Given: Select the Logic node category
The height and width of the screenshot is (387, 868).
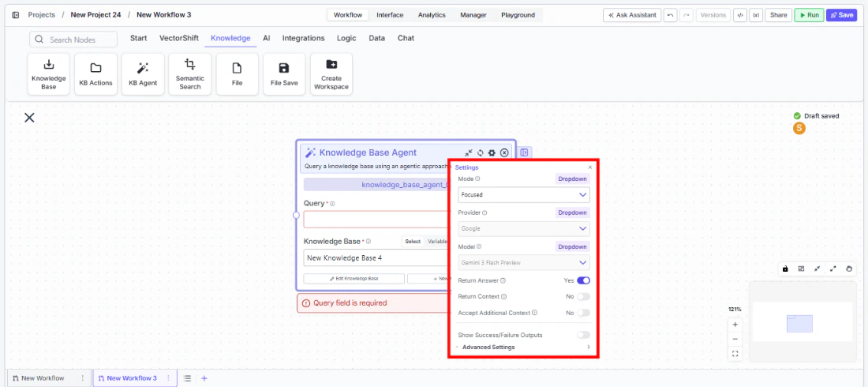Looking at the screenshot, I should (346, 38).
